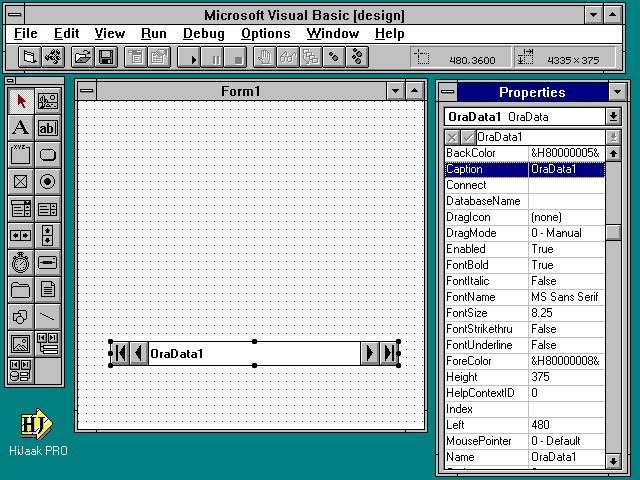
Task: Open the Debug menu
Action: tap(203, 33)
